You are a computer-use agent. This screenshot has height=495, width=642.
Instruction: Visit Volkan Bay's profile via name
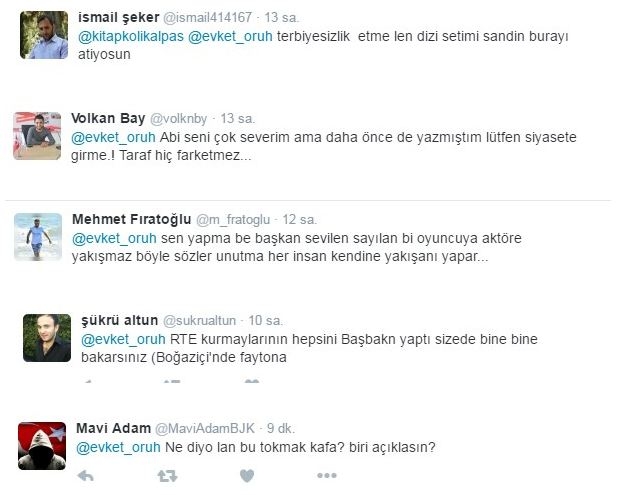[x=108, y=119]
